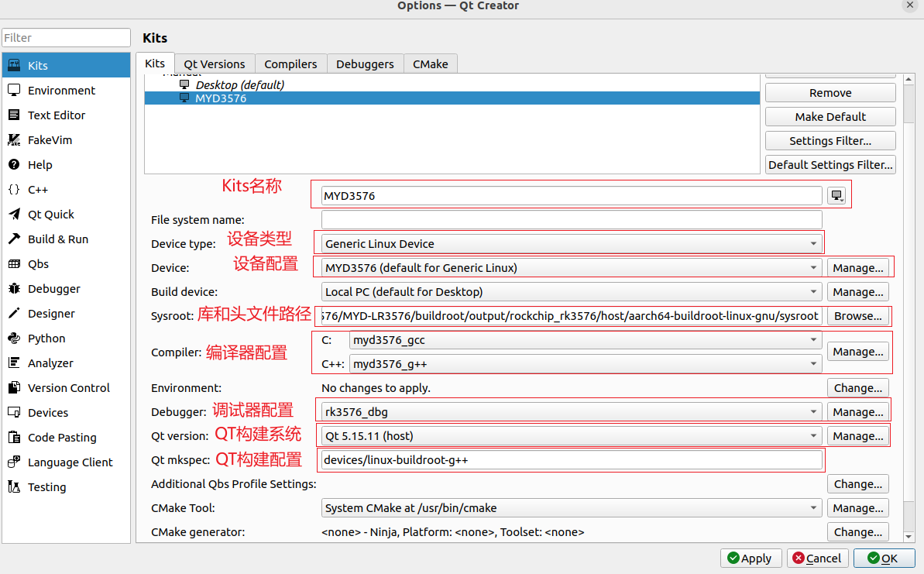This screenshot has height=574, width=924.
Task: Open the Qt version 5.15.11 dropdown
Action: click(x=572, y=435)
